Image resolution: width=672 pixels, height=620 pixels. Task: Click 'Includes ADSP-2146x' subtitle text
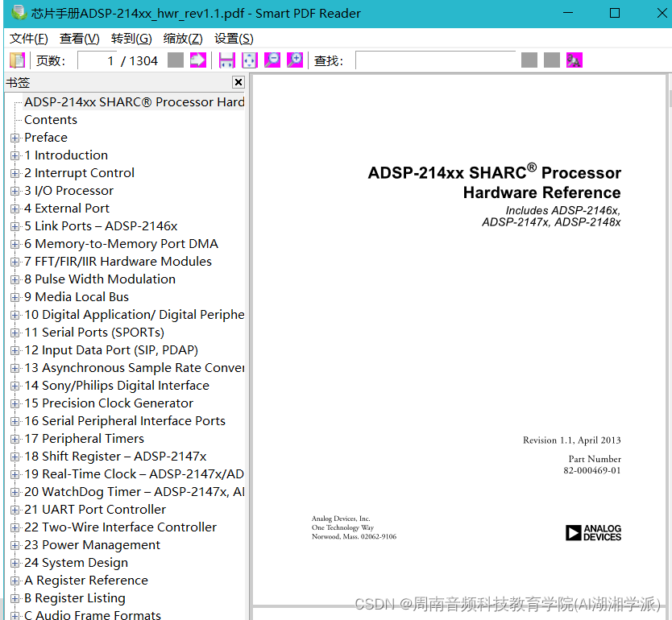tap(562, 211)
